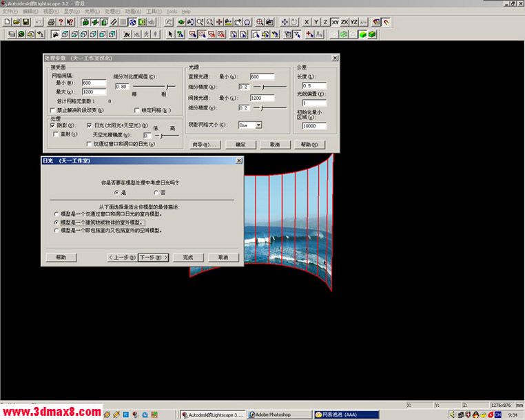Screen dimensions: 525x420
Task: Click the first cyan wireframe cube icon
Action: [65, 34]
